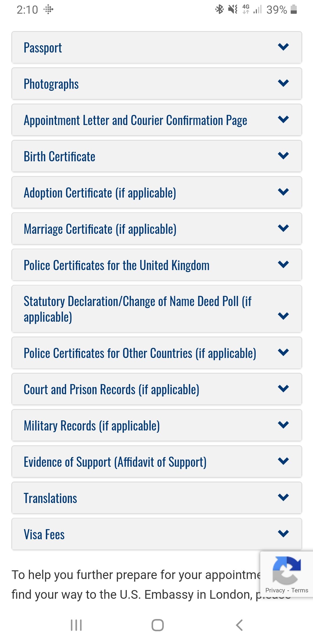Expand the Passport section chevron
313x644 pixels.
click(283, 47)
